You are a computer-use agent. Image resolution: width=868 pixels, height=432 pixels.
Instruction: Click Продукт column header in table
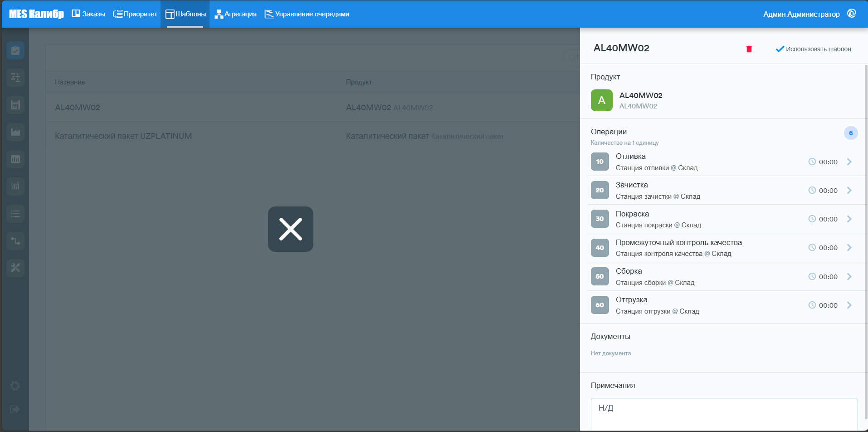(x=359, y=82)
